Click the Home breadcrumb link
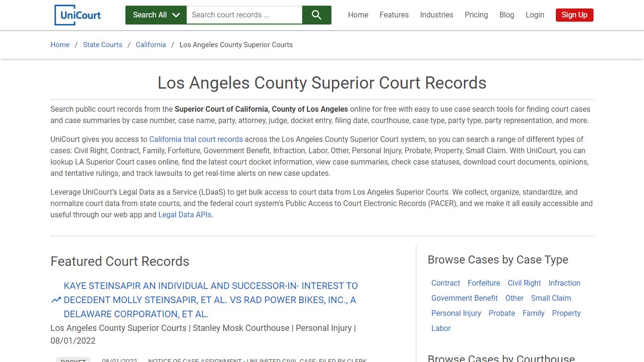This screenshot has width=644, height=362. (x=60, y=45)
